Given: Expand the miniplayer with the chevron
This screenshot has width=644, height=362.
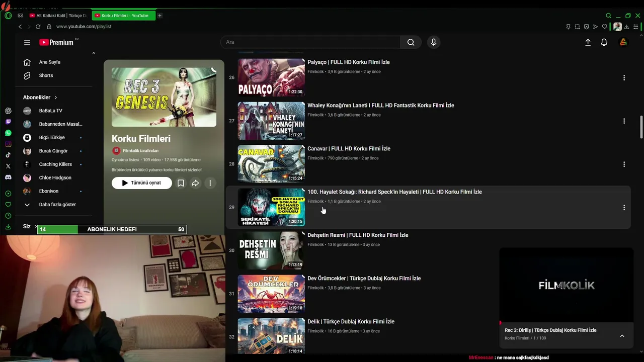Looking at the screenshot, I should coord(622,336).
